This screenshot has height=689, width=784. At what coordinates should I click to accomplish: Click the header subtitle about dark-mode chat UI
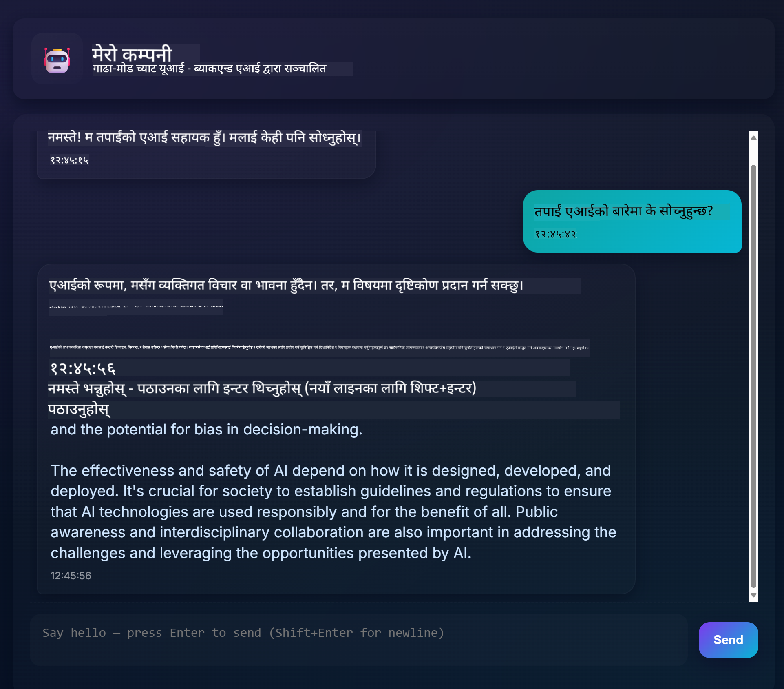tap(210, 69)
